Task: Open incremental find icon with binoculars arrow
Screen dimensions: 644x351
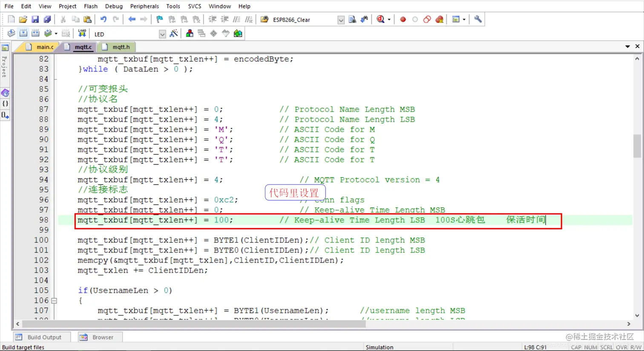Action: coord(364,20)
